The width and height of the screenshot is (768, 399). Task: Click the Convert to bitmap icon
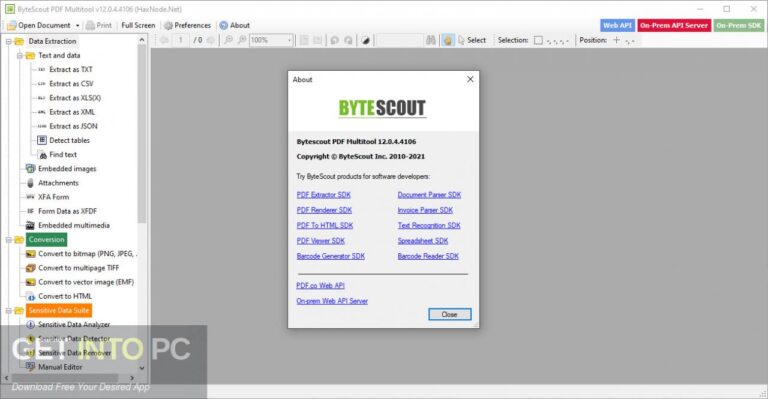pyautogui.click(x=30, y=254)
